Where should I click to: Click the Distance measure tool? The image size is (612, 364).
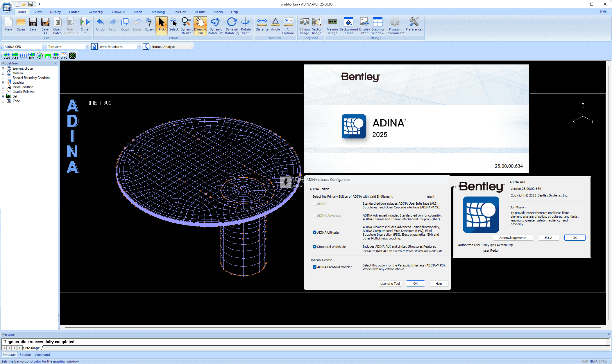[262, 24]
